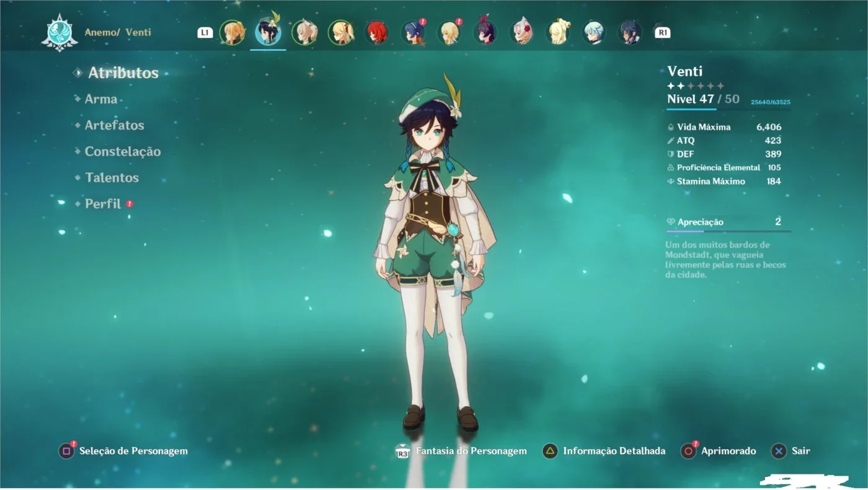Image resolution: width=868 pixels, height=490 pixels.
Task: Click the Vida Máxima droplet icon
Action: tap(671, 127)
